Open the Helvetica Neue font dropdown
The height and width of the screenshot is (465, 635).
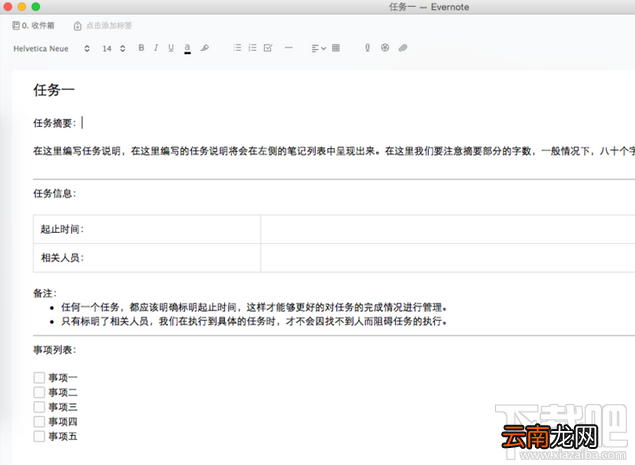click(x=51, y=49)
